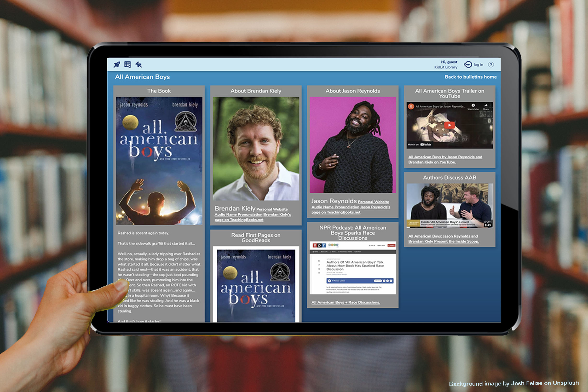Click the large 'Jason Reynolds' name text
588x392 pixels.
334,201
